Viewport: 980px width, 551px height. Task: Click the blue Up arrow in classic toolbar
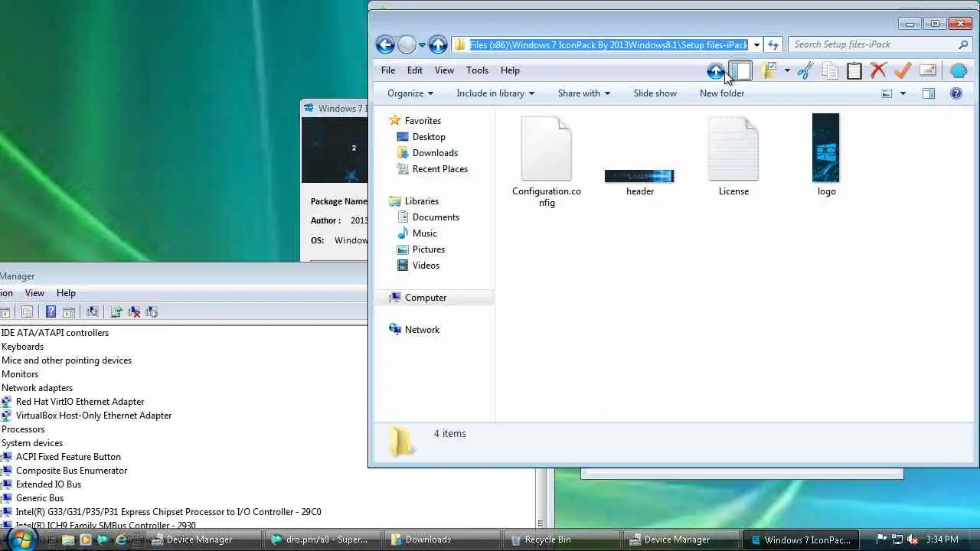click(715, 71)
